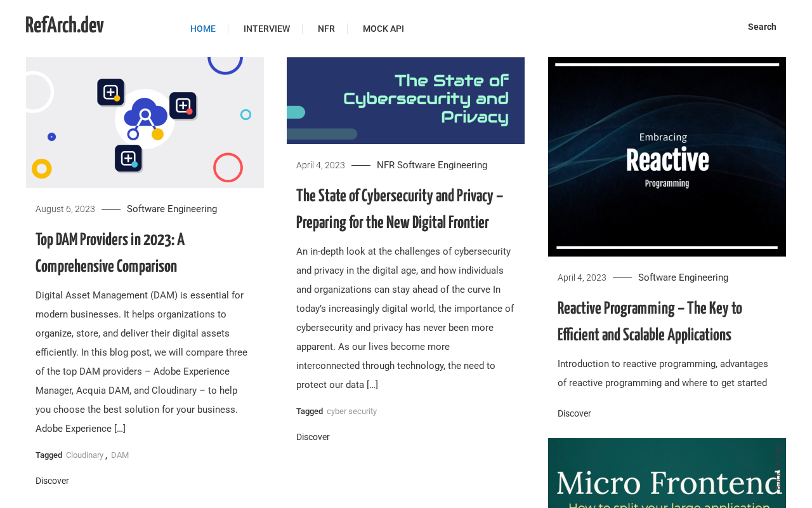Image resolution: width=812 pixels, height=508 pixels.
Task: Open the Embracing Reactive Programming thumbnail
Action: (667, 157)
